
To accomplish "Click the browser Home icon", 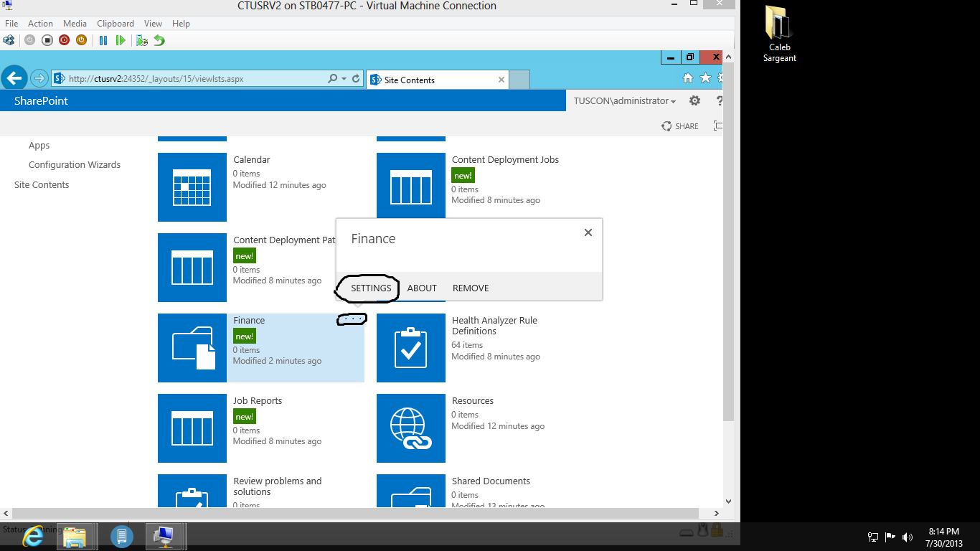I will pyautogui.click(x=688, y=78).
